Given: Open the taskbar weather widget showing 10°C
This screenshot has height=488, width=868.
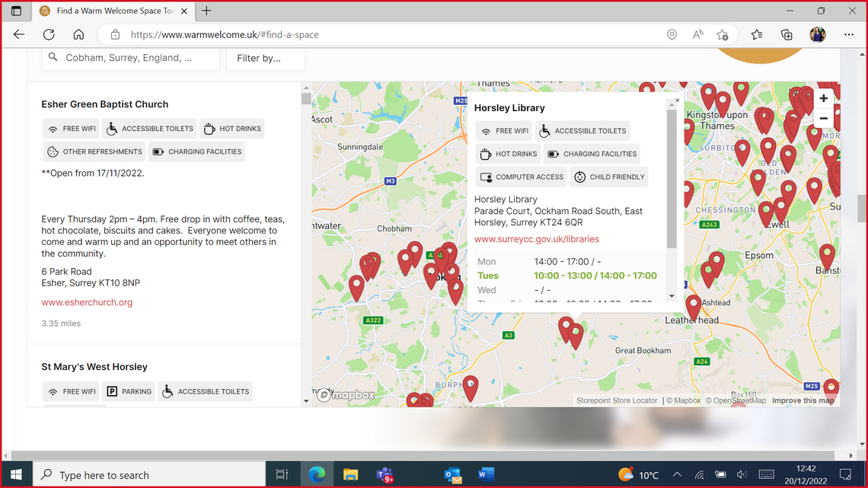Looking at the screenshot, I should pos(638,475).
